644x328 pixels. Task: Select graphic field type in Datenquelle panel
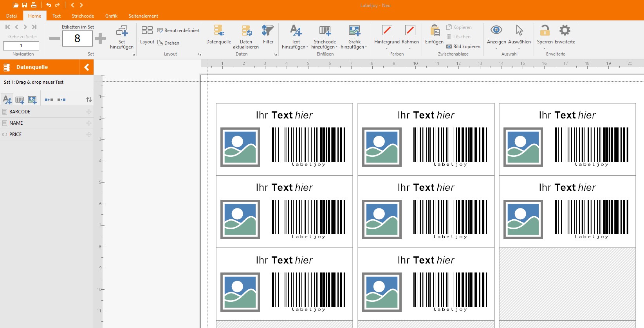(x=32, y=100)
